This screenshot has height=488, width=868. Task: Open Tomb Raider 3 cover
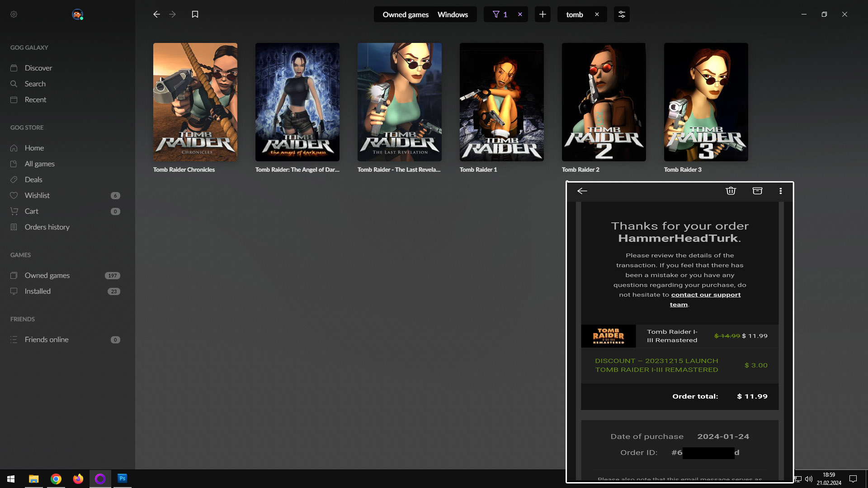[x=706, y=102]
